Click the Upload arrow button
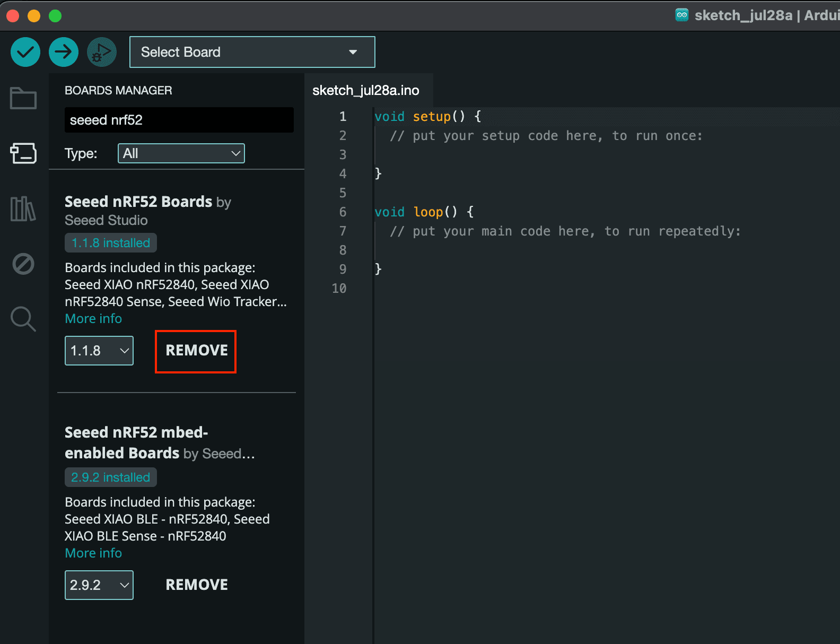This screenshot has width=840, height=644. click(64, 52)
